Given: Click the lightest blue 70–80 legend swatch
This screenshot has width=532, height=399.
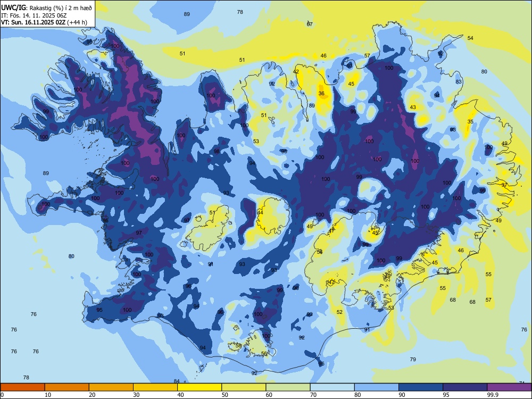Looking at the screenshot, I should [x=332, y=387].
